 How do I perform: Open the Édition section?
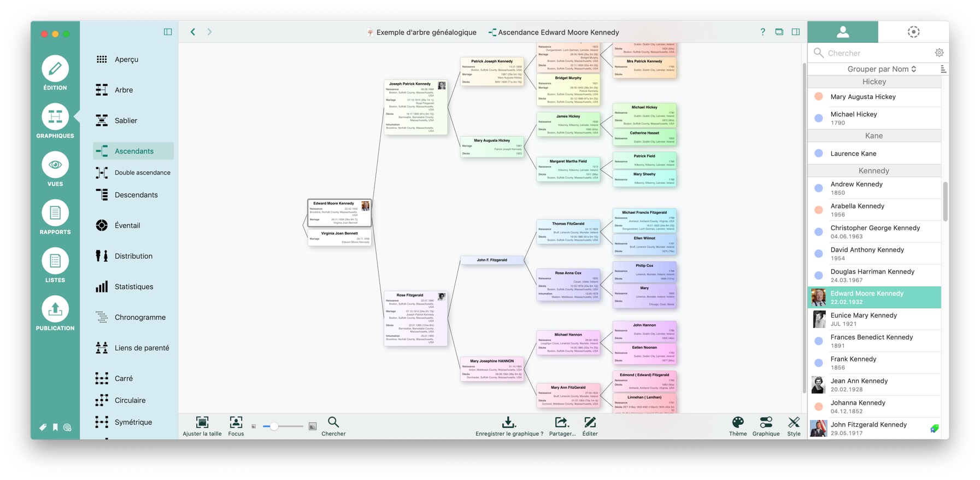pos(55,73)
